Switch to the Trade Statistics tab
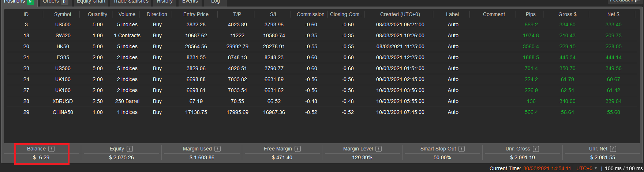This screenshot has width=644, height=172. (x=131, y=2)
